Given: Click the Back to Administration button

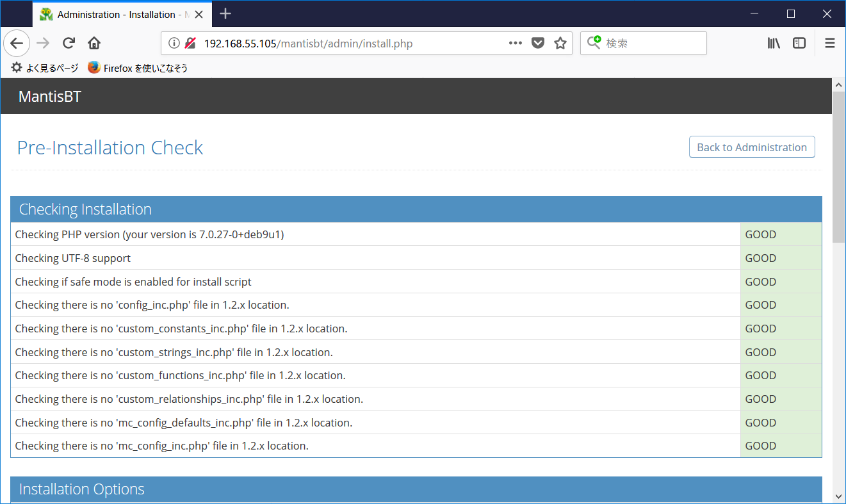Looking at the screenshot, I should tap(752, 147).
